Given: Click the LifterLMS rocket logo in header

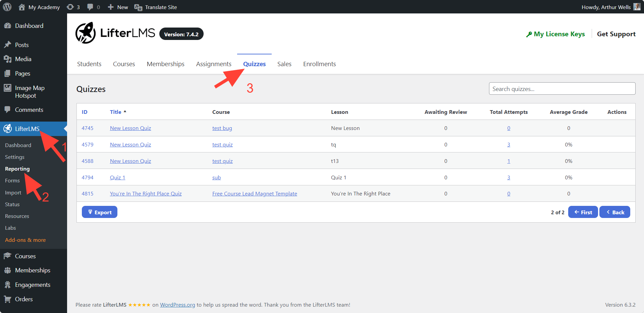Looking at the screenshot, I should [86, 33].
